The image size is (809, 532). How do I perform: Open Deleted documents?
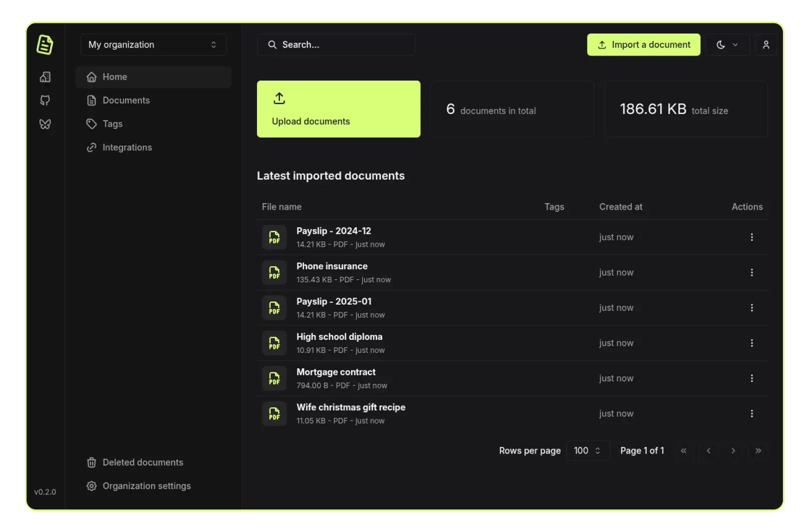153,462
